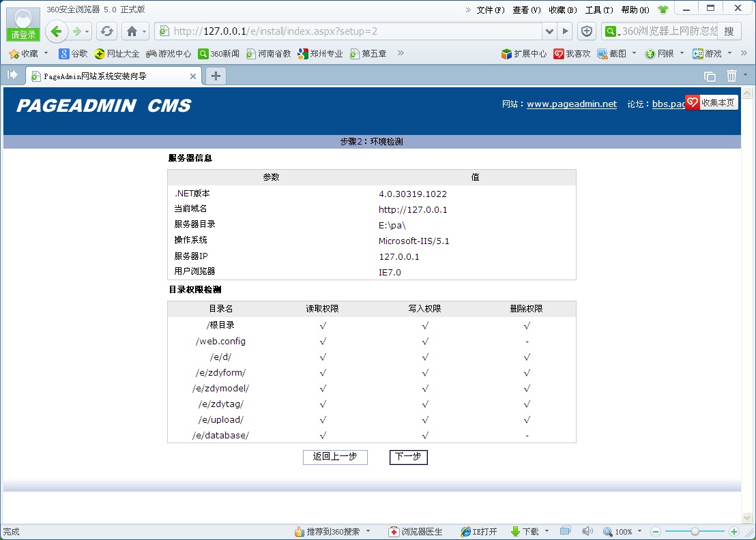The width and height of the screenshot is (756, 540).
Task: Click the login avatar 请登录
Action: click(x=23, y=24)
